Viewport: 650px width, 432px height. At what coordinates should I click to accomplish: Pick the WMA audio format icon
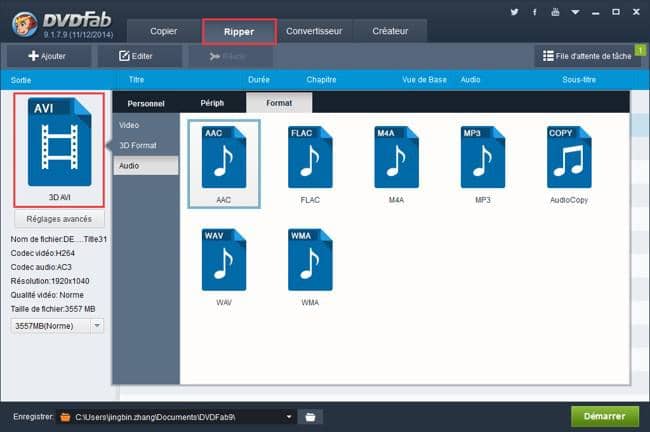pyautogui.click(x=310, y=260)
